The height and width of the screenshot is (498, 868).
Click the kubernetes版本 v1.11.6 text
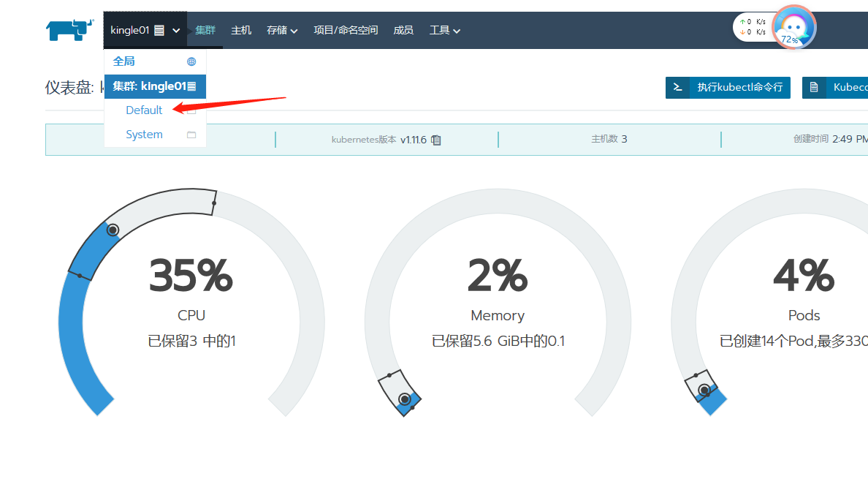[x=379, y=140]
